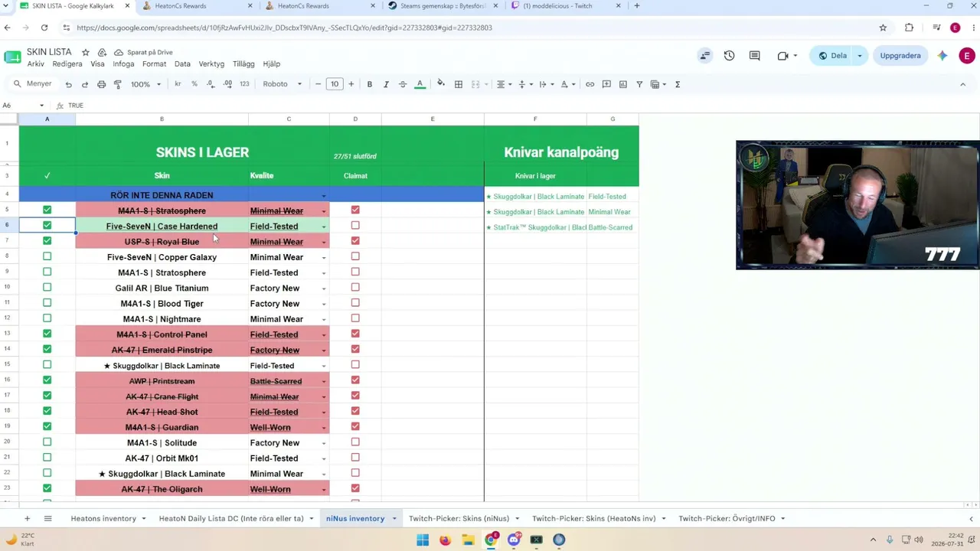Open the Windows Start menu
Image resolution: width=980 pixels, height=551 pixels.
coord(423,540)
